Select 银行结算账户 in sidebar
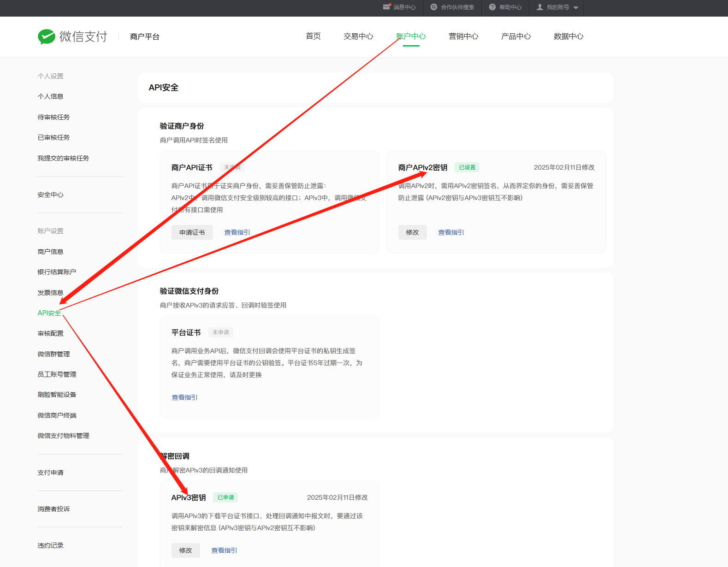728x567 pixels. (57, 272)
